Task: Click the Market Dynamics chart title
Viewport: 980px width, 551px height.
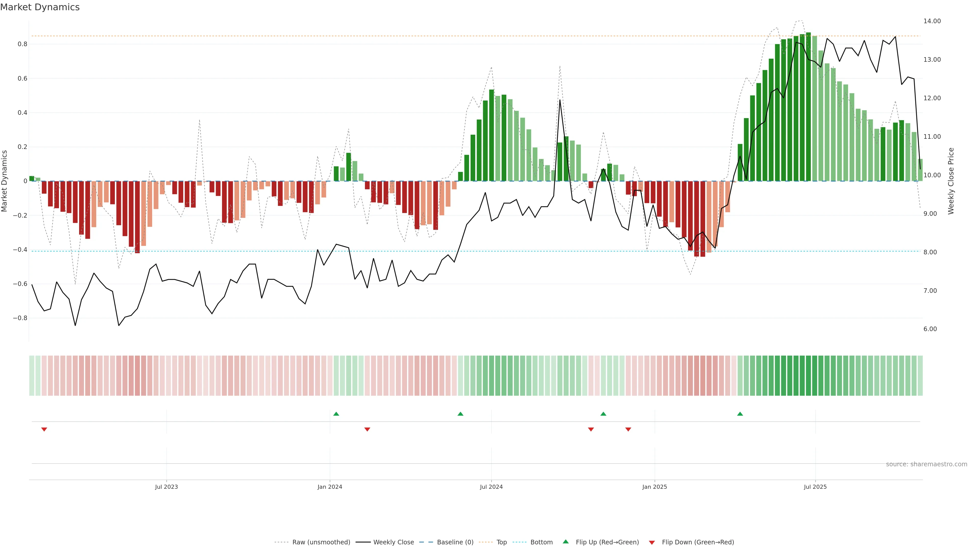Action: coord(40,7)
